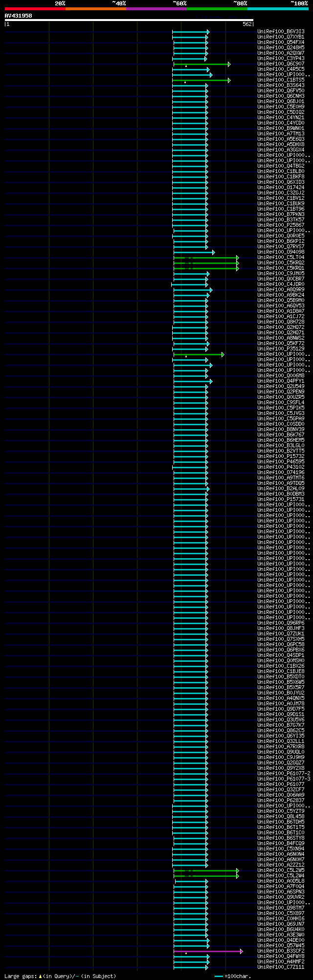
Task: Click the green alignment bar for C1BTS5
Action: (x=201, y=80)
